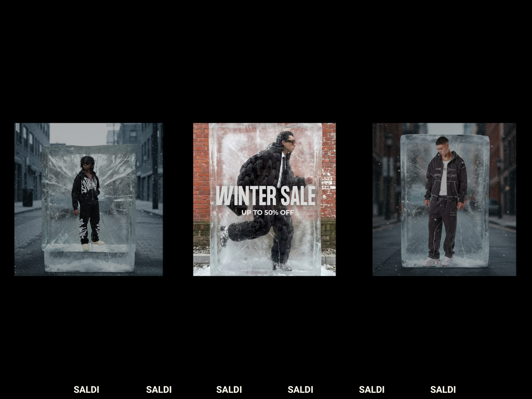Click the cream shoes of the hoodie model
The width and height of the screenshot is (532, 399).
point(92,245)
